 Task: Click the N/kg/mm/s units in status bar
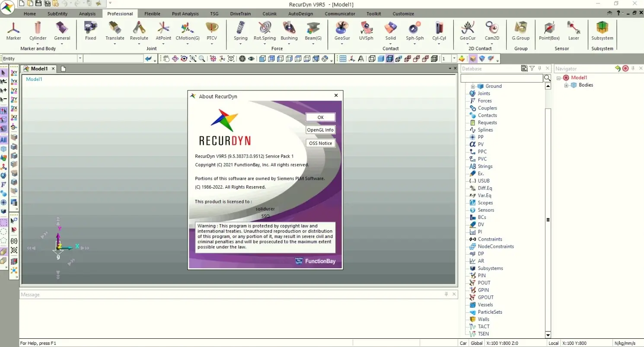[626, 343]
